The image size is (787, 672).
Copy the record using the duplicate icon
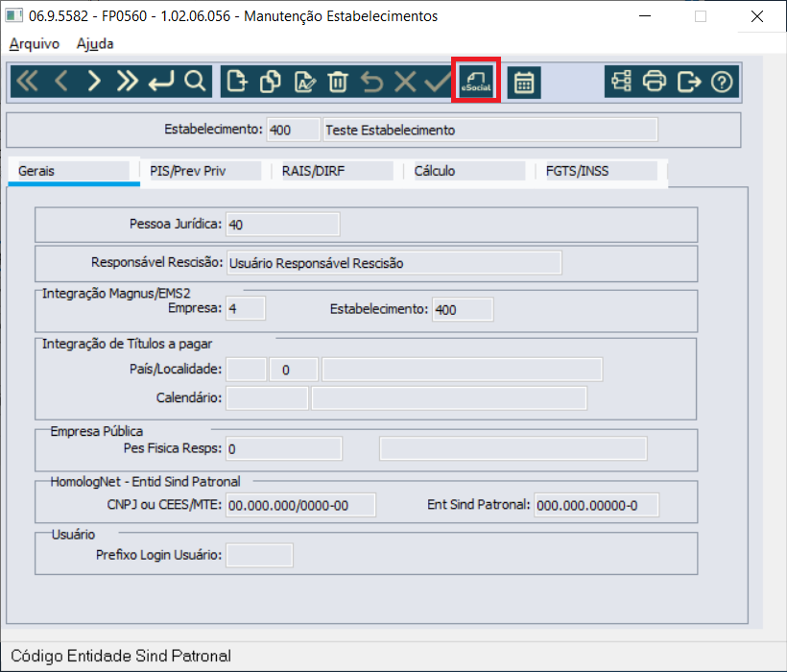click(271, 82)
